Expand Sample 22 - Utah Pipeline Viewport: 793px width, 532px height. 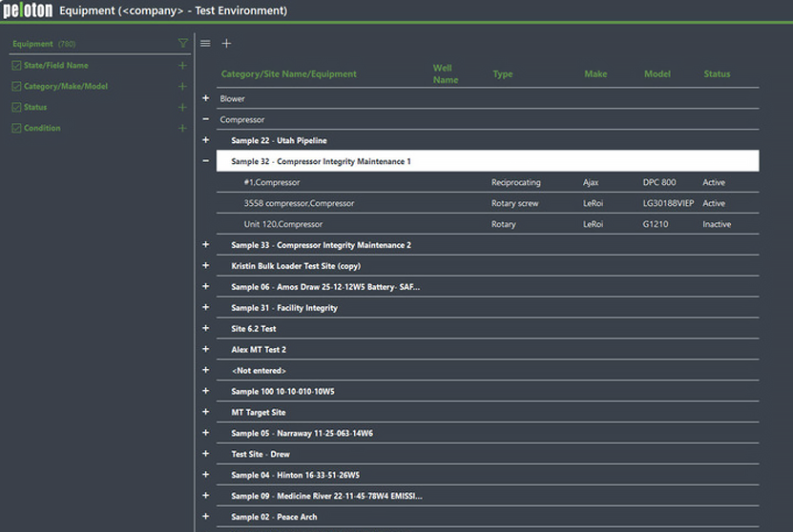pos(206,140)
